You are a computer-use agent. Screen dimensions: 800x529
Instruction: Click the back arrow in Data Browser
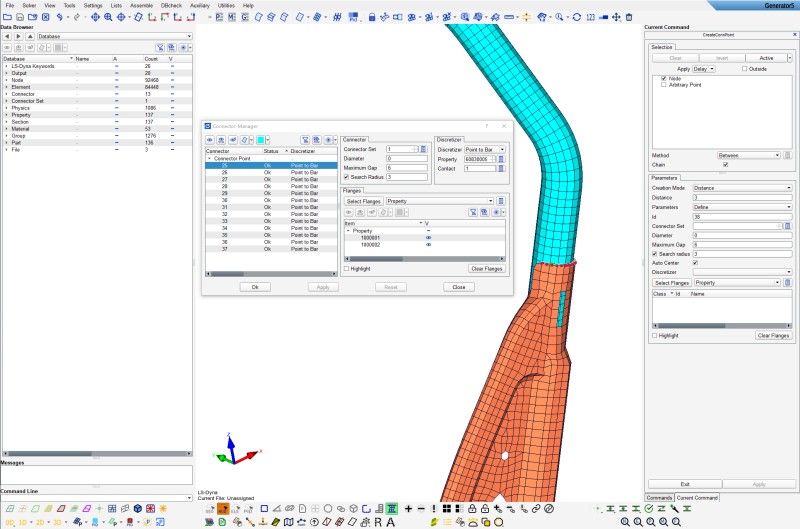pyautogui.click(x=6, y=36)
